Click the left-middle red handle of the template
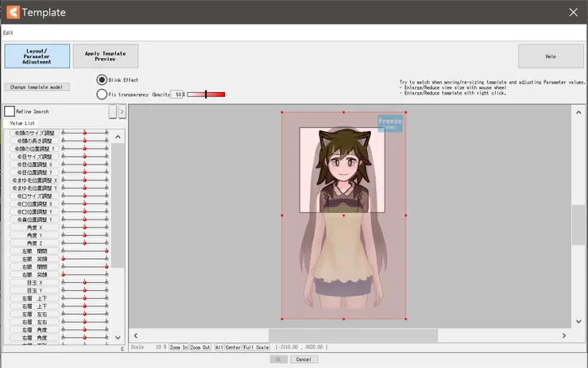The width and height of the screenshot is (588, 368). [281, 215]
